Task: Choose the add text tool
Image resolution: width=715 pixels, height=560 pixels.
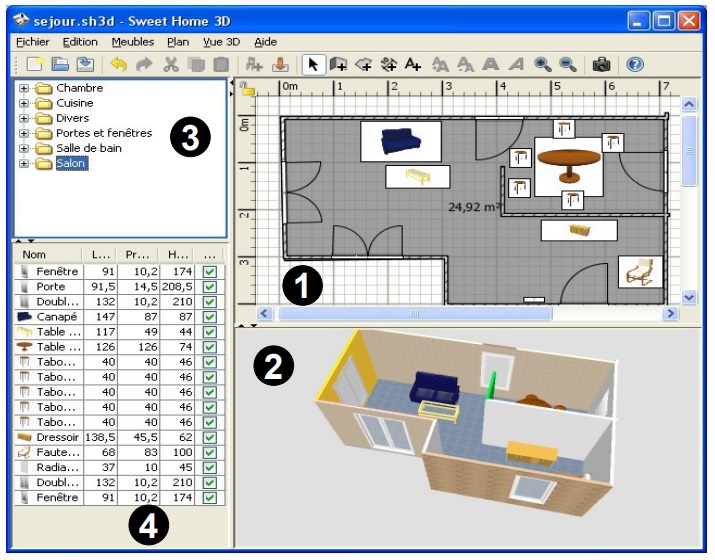Action: [413, 64]
